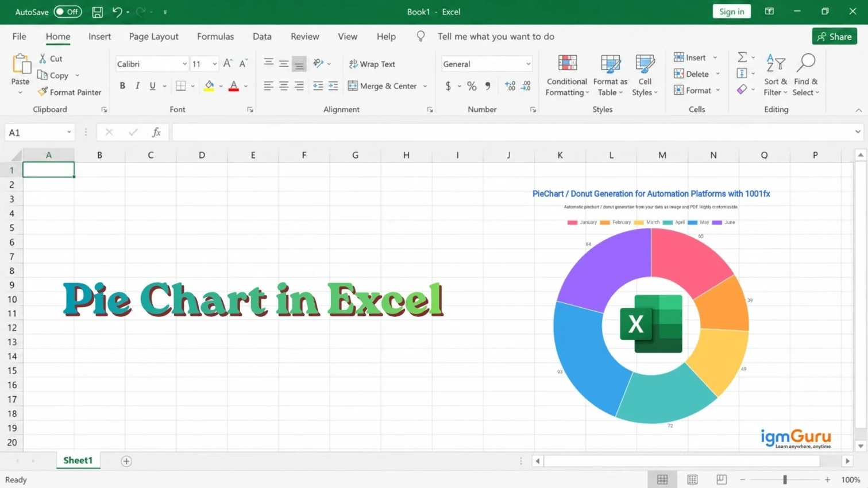Click the Fill down icon
The width and height of the screenshot is (868, 488).
742,73
